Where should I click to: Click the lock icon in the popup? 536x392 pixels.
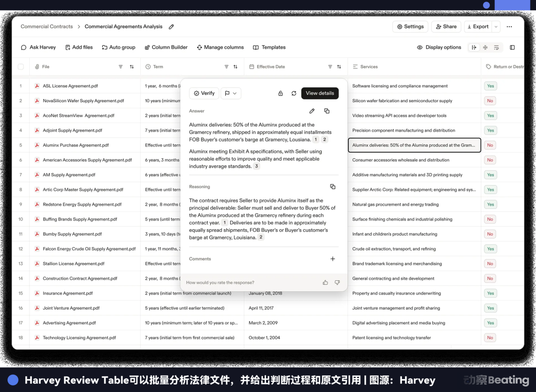(x=280, y=93)
